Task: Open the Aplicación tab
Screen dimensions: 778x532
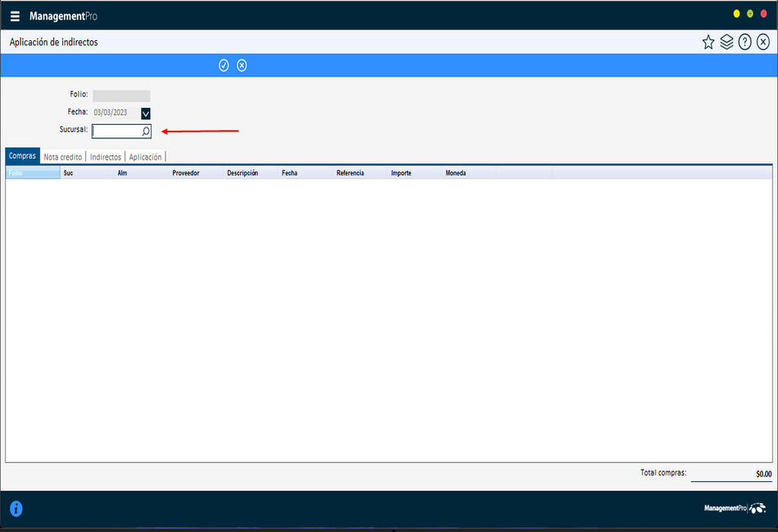Action: click(x=145, y=157)
